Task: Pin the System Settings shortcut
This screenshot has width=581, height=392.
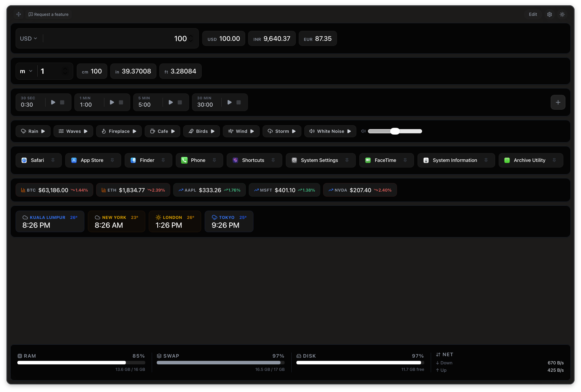Action: [x=347, y=160]
